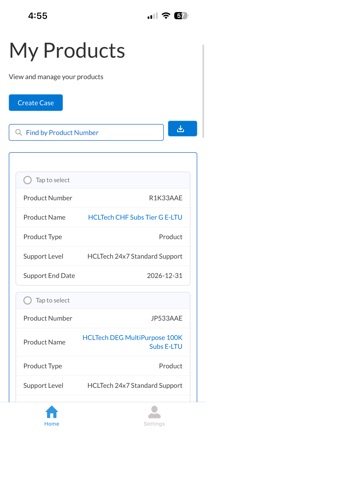The width and height of the screenshot is (360, 480).
Task: Open HCLTech CHF Subs Tier G E-LTU link
Action: point(135,217)
